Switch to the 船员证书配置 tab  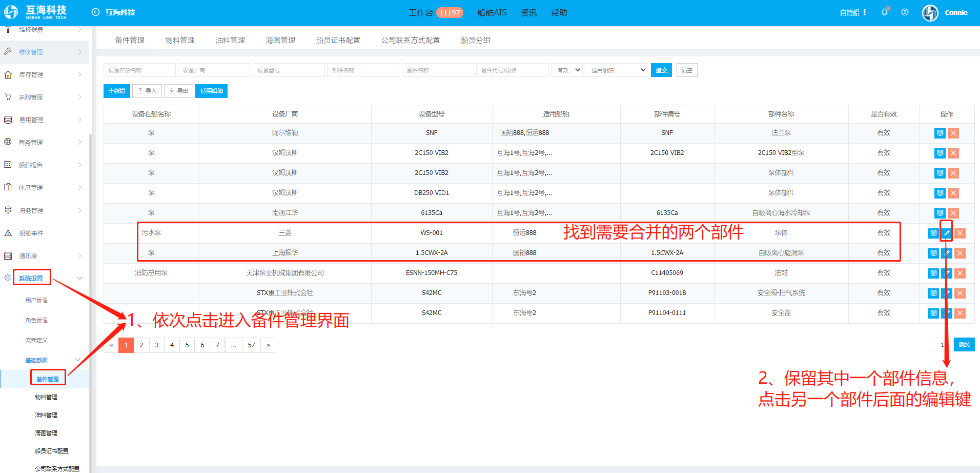click(338, 40)
